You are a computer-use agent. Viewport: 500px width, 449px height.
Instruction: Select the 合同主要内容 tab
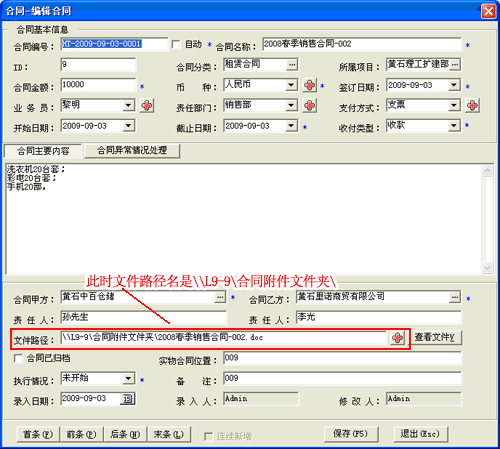click(x=43, y=151)
